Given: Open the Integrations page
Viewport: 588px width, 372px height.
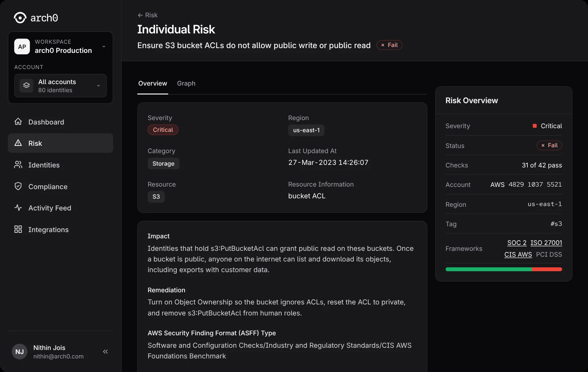Looking at the screenshot, I should 60,230.
